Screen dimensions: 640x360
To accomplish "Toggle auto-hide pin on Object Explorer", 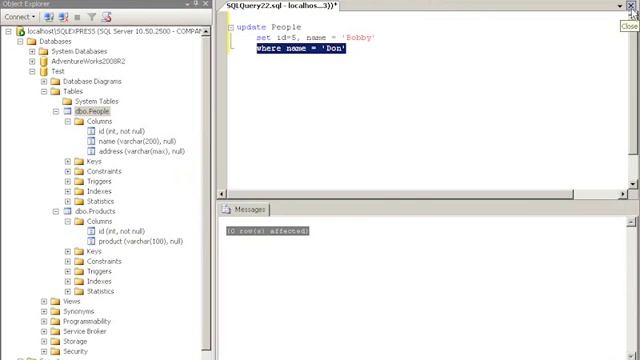I will pyautogui.click(x=196, y=4).
